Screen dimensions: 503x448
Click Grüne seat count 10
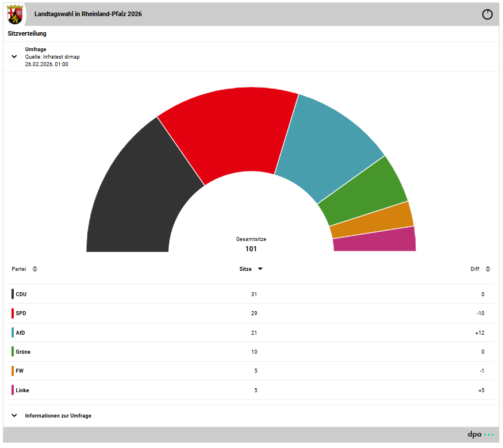[254, 352]
